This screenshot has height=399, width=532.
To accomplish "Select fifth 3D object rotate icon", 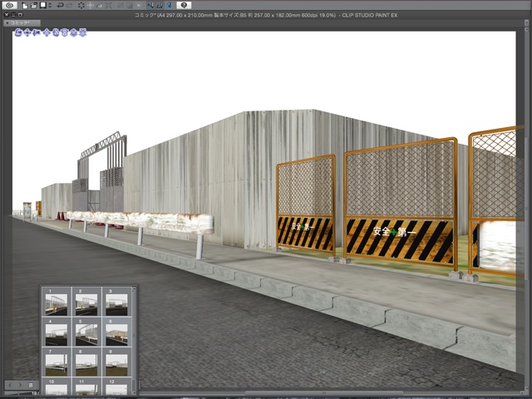I will point(56,32).
